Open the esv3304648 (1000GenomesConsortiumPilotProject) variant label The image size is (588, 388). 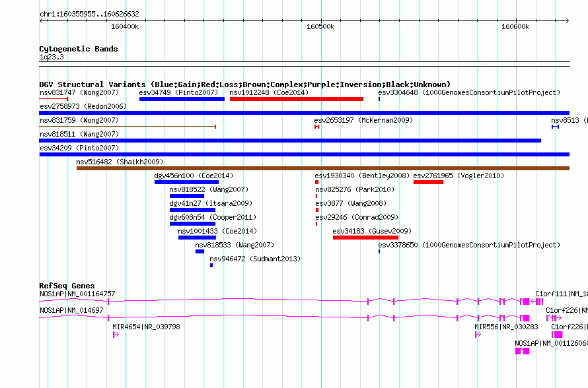pos(469,92)
